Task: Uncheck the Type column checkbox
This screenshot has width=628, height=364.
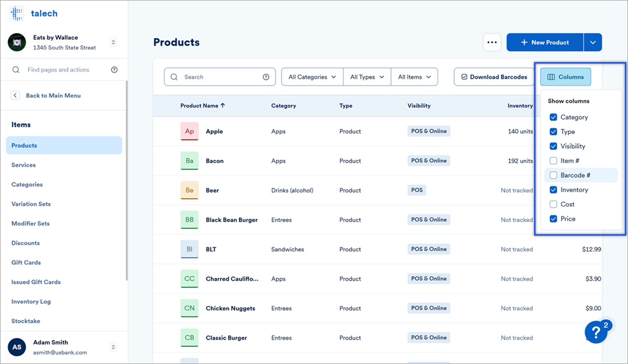Action: pos(553,132)
